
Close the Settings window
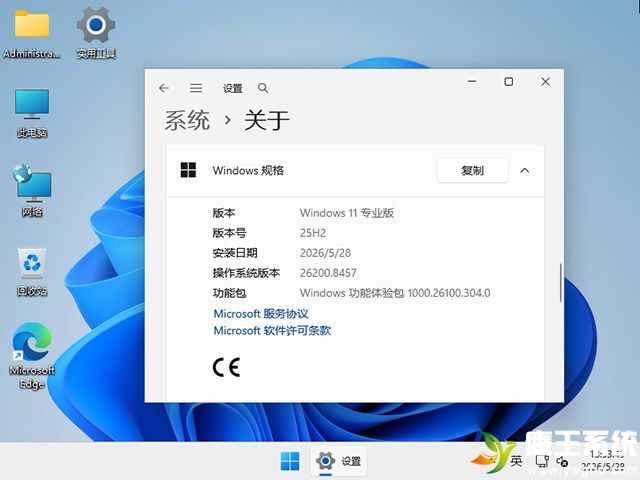545,82
